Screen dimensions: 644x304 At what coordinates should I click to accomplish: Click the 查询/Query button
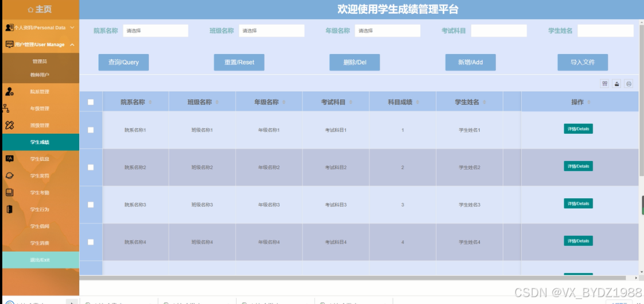click(123, 62)
